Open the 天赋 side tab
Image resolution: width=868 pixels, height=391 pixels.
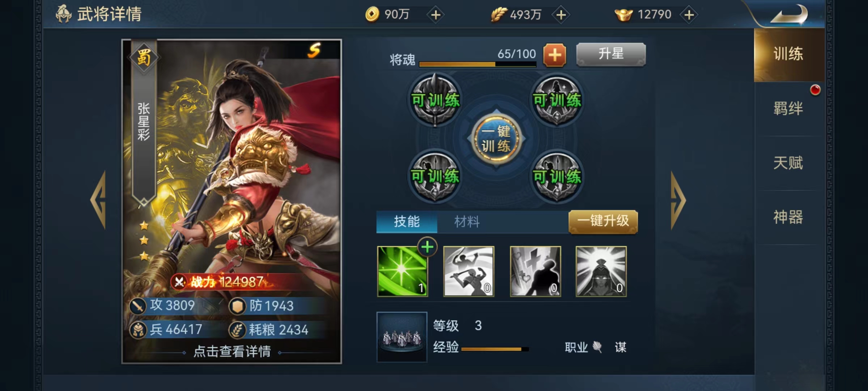788,163
